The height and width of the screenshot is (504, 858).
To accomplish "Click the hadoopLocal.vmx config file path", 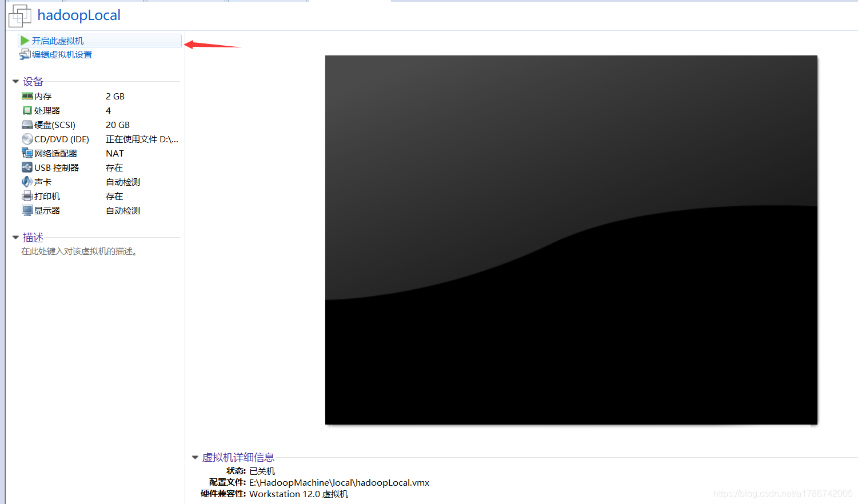I will [340, 483].
